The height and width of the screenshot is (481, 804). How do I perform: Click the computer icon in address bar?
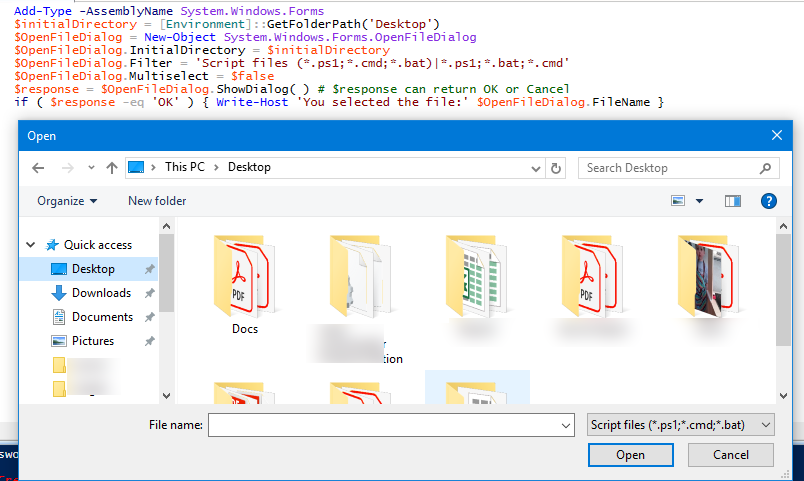(x=136, y=167)
